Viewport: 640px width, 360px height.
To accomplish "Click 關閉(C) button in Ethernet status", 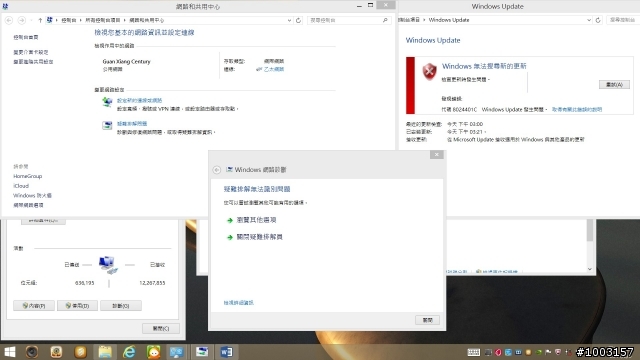I will (x=161, y=328).
